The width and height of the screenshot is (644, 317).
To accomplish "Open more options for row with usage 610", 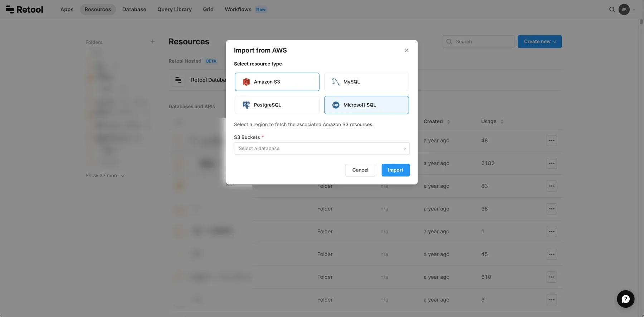I will [x=552, y=277].
